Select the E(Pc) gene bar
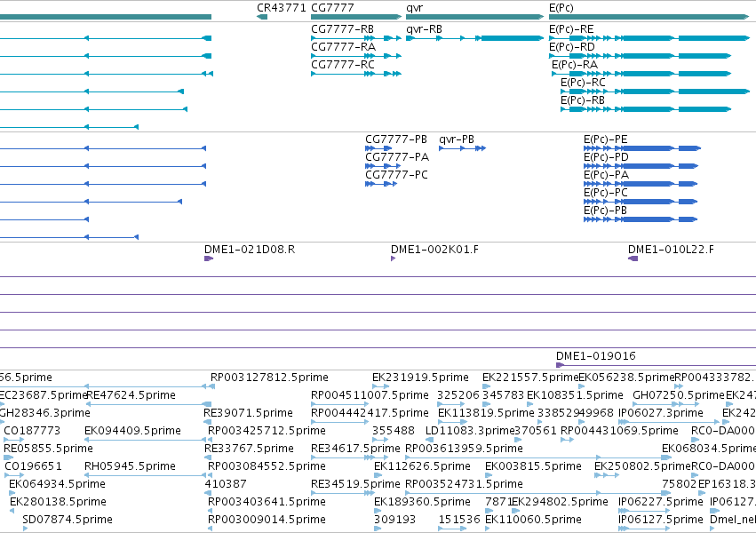The width and height of the screenshot is (756, 533). 649,17
